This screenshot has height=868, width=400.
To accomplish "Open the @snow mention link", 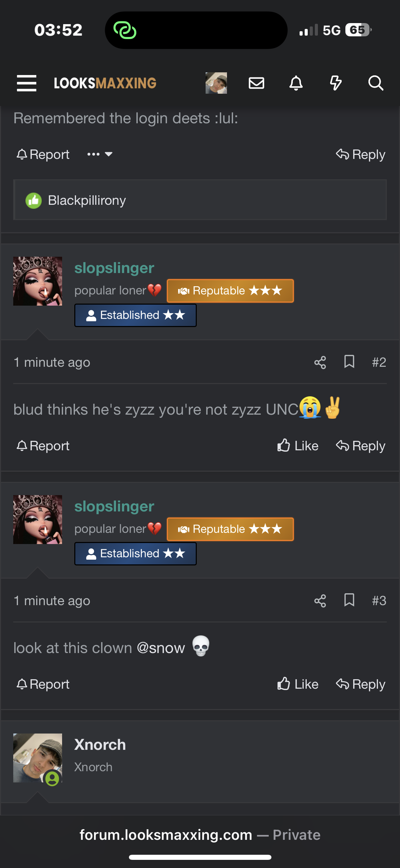I will coord(161,648).
